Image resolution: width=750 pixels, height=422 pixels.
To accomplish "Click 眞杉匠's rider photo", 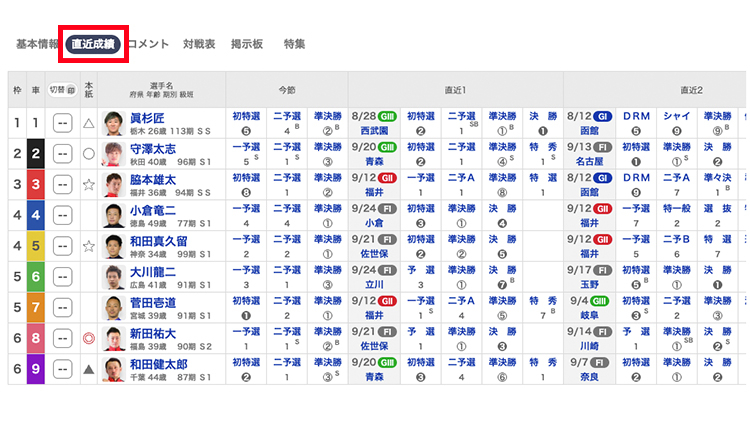I will [x=113, y=123].
